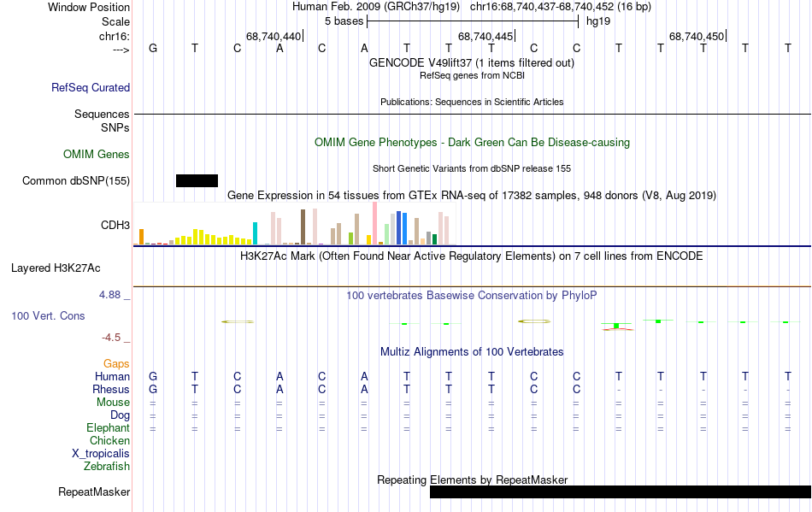
Task: Click the Scale track label
Action: point(116,21)
